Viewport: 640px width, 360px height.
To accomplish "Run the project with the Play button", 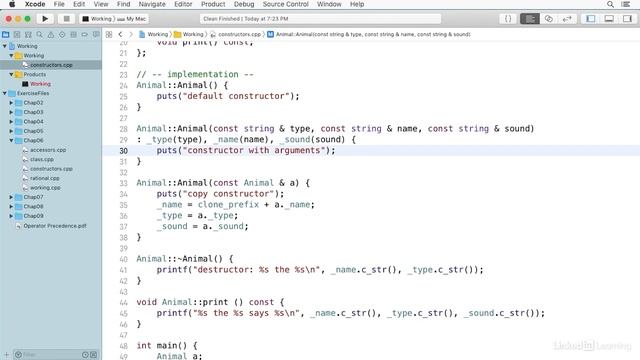I will coord(45,19).
